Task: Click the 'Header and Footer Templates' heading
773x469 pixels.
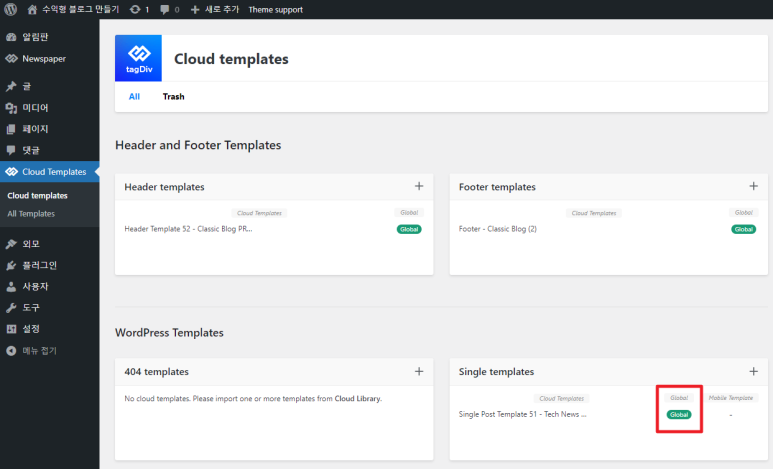Action: click(x=198, y=145)
